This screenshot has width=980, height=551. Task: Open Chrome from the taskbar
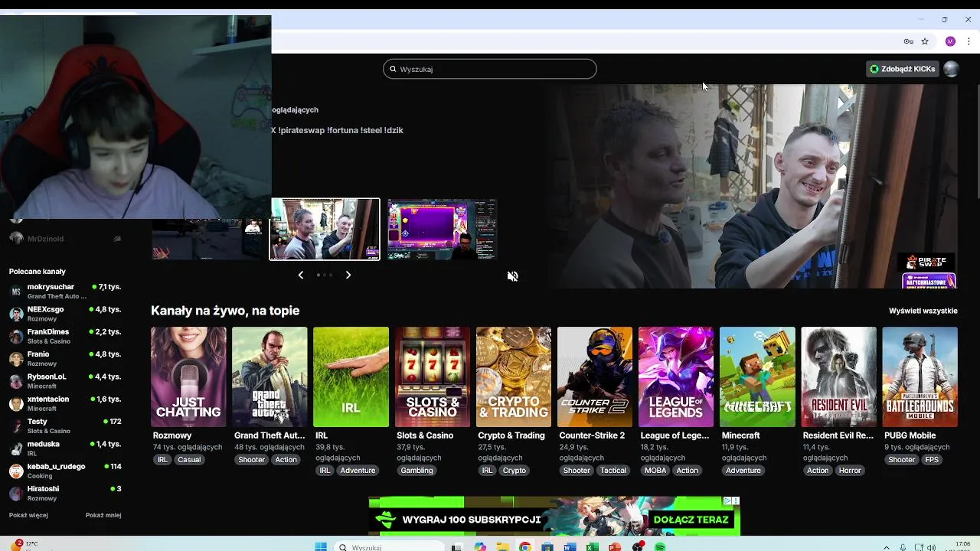(x=524, y=547)
